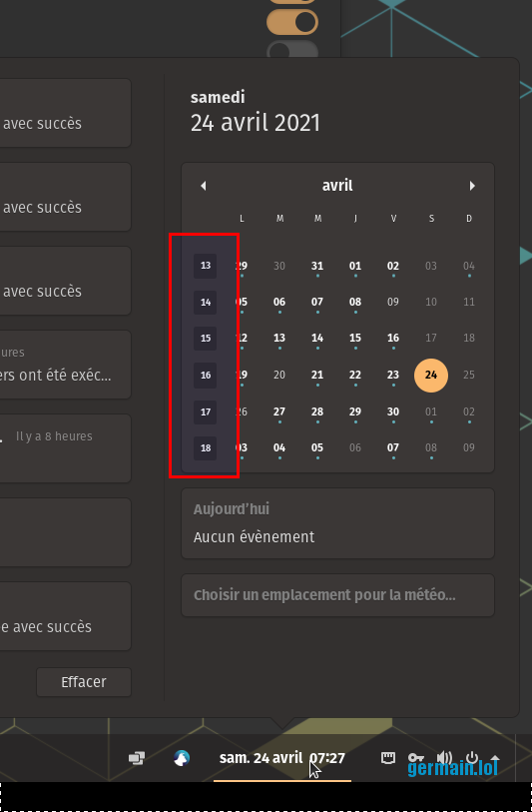Select April 30 in the calendar
Image resolution: width=532 pixels, height=812 pixels.
(x=393, y=411)
